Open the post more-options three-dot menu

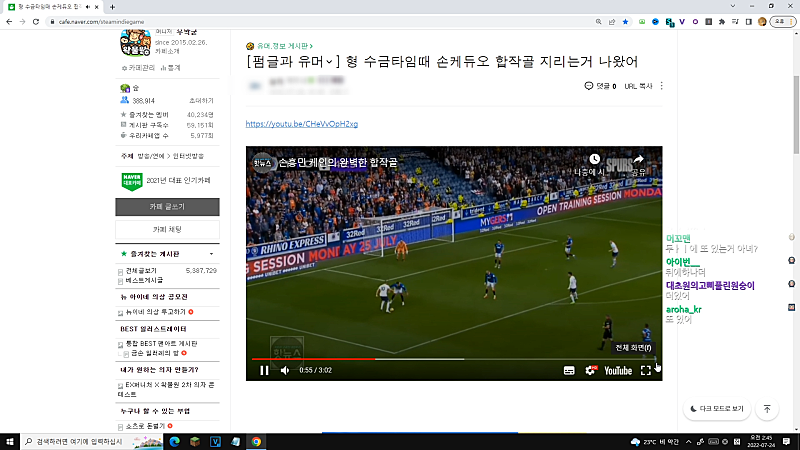point(662,86)
